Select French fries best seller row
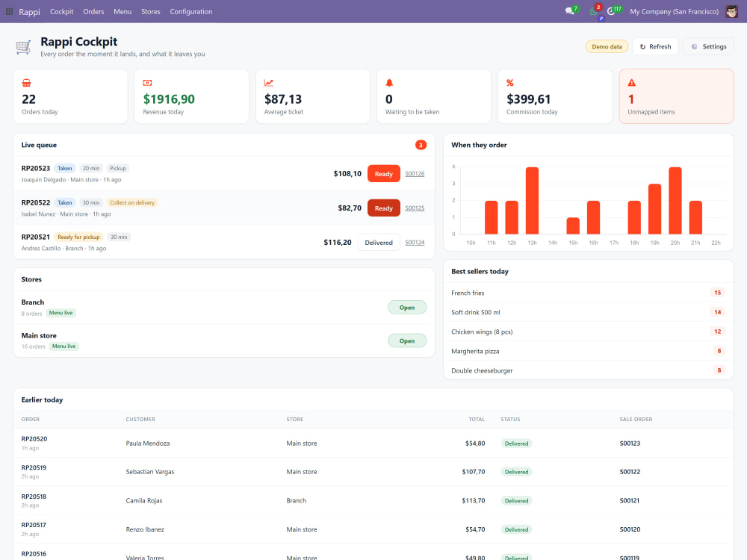Screen dimensions: 747x560 (588, 293)
